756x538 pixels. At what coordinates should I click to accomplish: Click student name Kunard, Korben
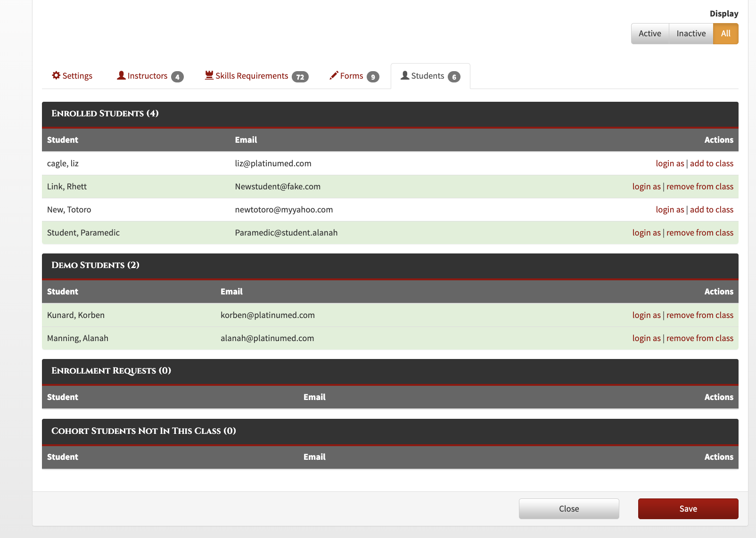click(x=76, y=315)
